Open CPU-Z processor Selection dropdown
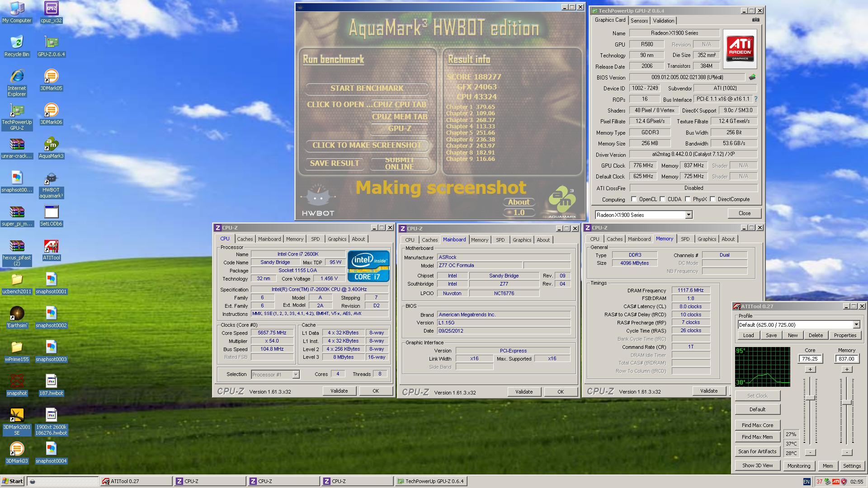Image resolution: width=868 pixels, height=488 pixels. point(295,375)
